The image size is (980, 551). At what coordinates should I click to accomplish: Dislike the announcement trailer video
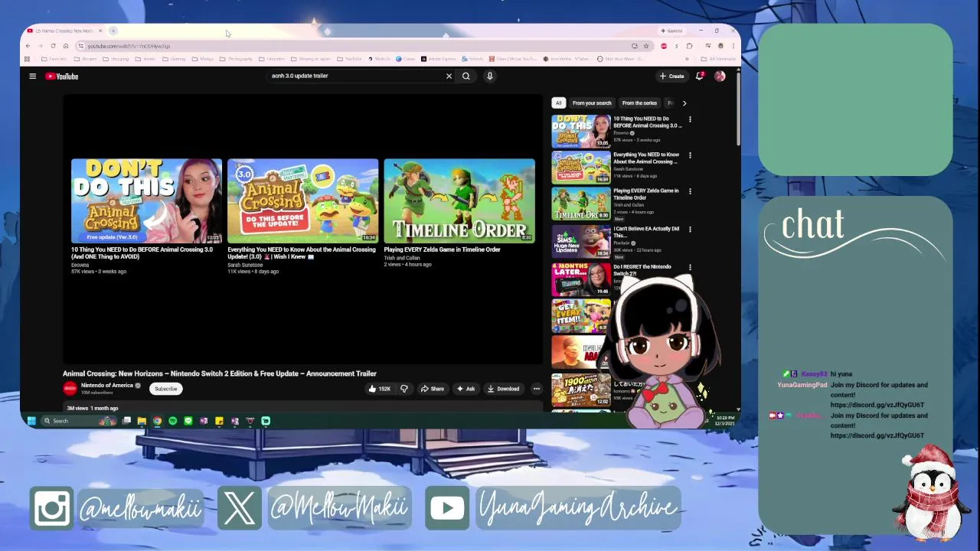404,389
